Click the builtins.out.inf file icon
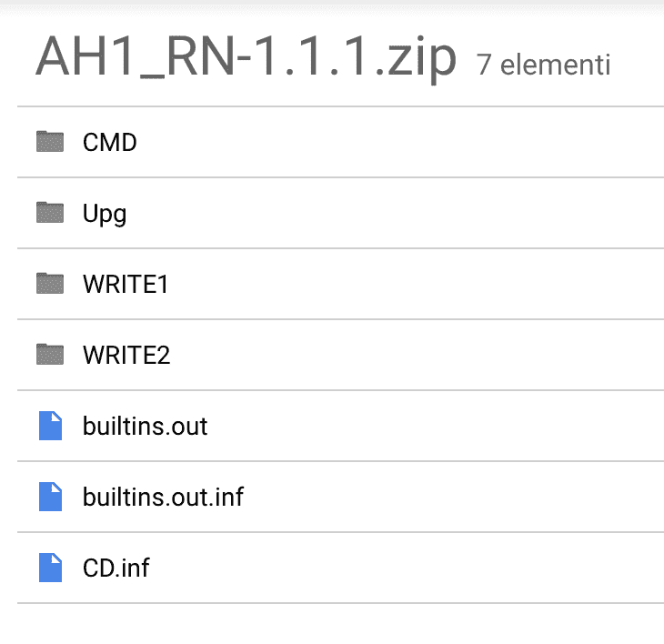Image resolution: width=664 pixels, height=644 pixels. pyautogui.click(x=50, y=497)
